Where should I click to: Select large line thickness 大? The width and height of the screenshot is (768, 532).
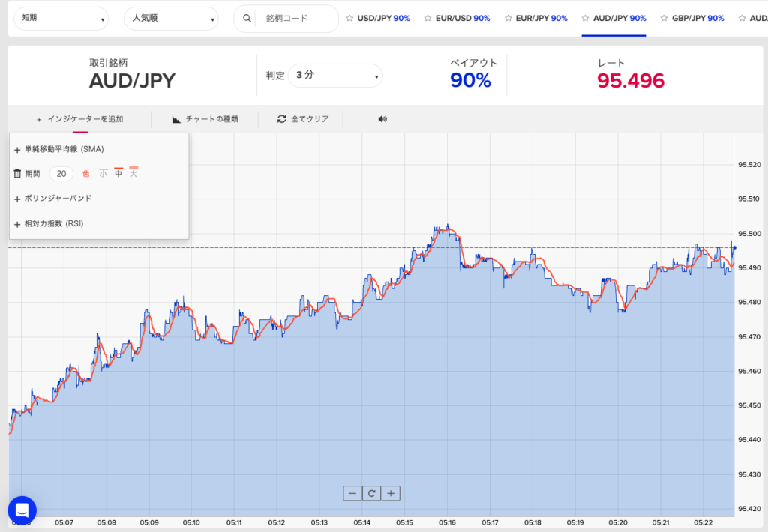(133, 174)
